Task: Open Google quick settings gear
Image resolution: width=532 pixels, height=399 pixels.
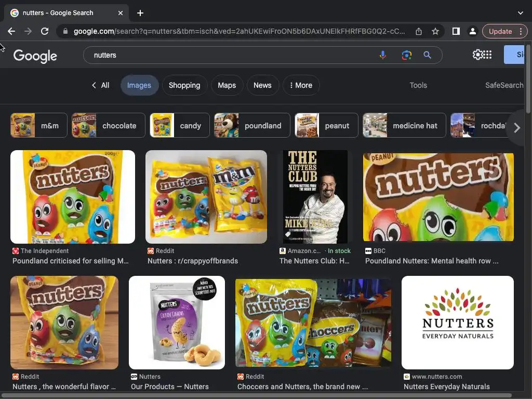Action: pyautogui.click(x=477, y=55)
